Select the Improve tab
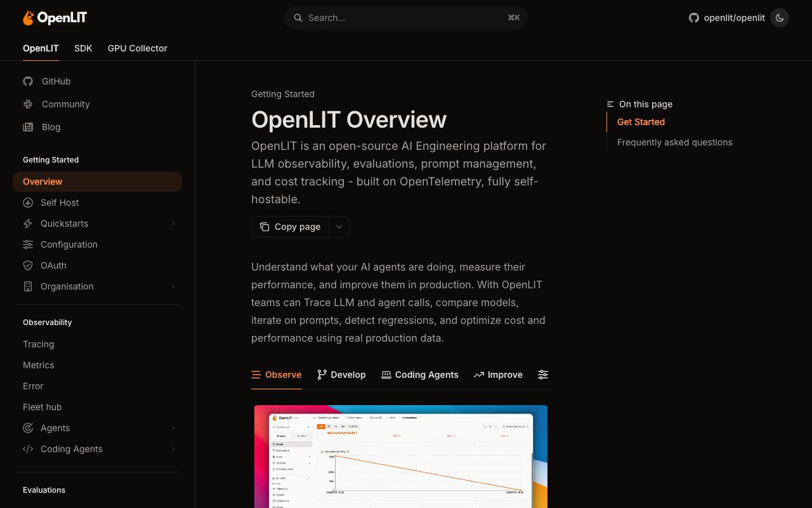The image size is (812, 508). 498,375
